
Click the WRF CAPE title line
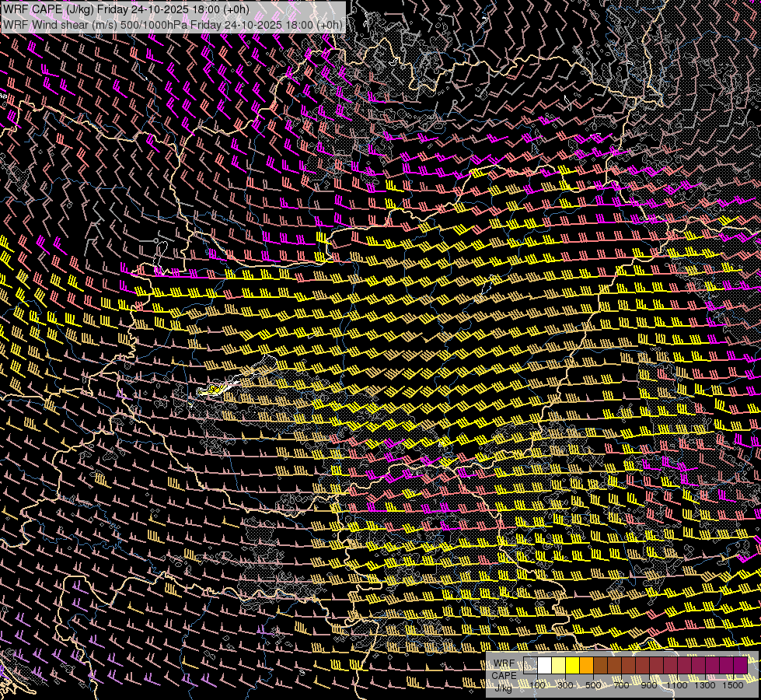tap(126, 9)
